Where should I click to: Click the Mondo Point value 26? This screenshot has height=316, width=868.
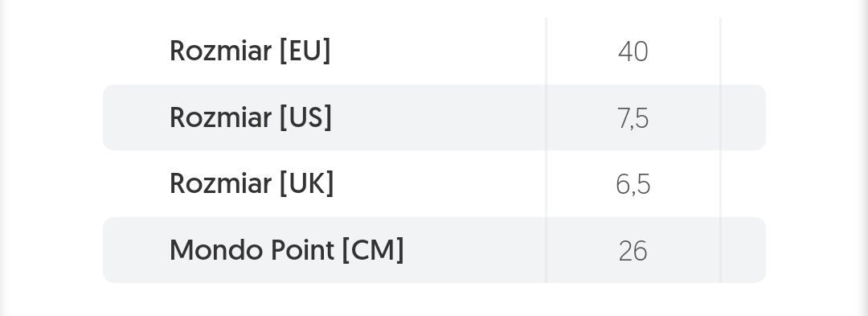tap(633, 251)
